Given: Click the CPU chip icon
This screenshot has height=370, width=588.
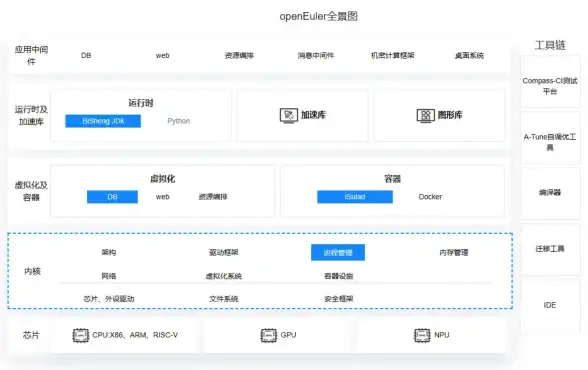Looking at the screenshot, I should coord(81,335).
